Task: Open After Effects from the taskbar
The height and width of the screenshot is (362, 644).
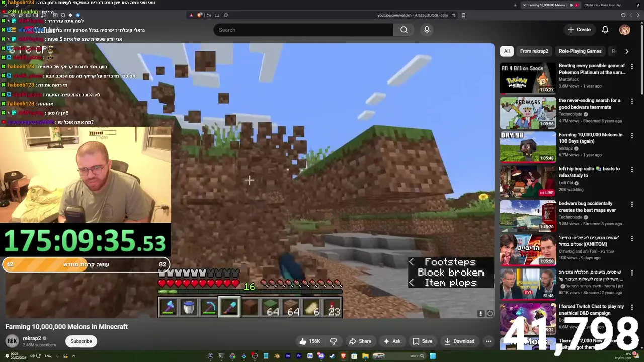Action: pos(288,356)
